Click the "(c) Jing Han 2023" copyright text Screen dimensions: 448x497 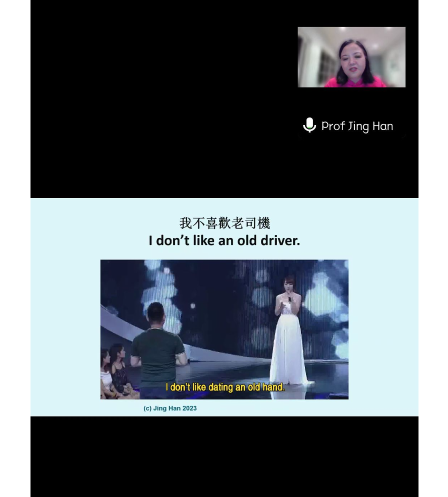(170, 408)
